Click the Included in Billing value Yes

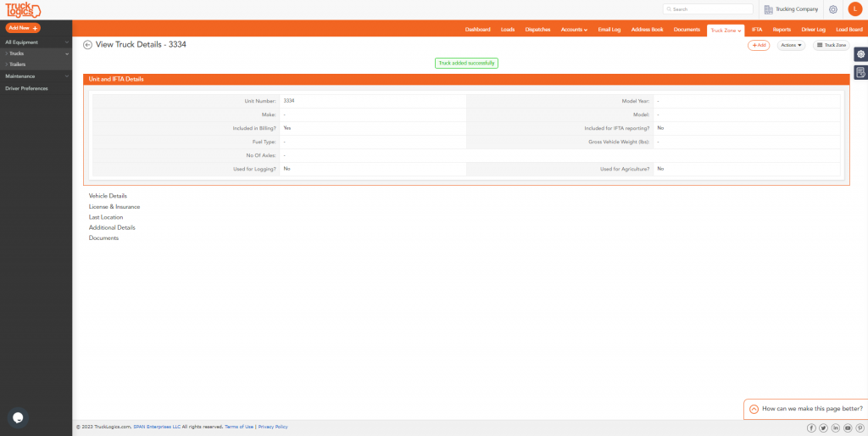(x=287, y=128)
